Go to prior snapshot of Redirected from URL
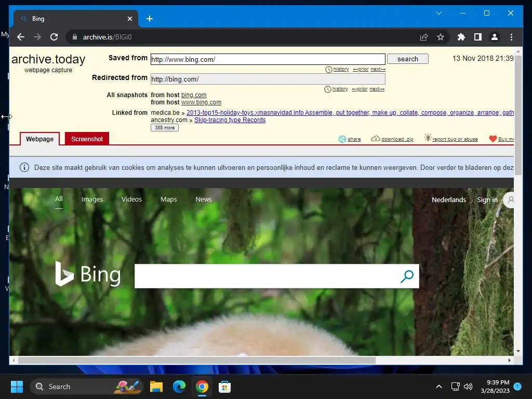 (x=360, y=89)
